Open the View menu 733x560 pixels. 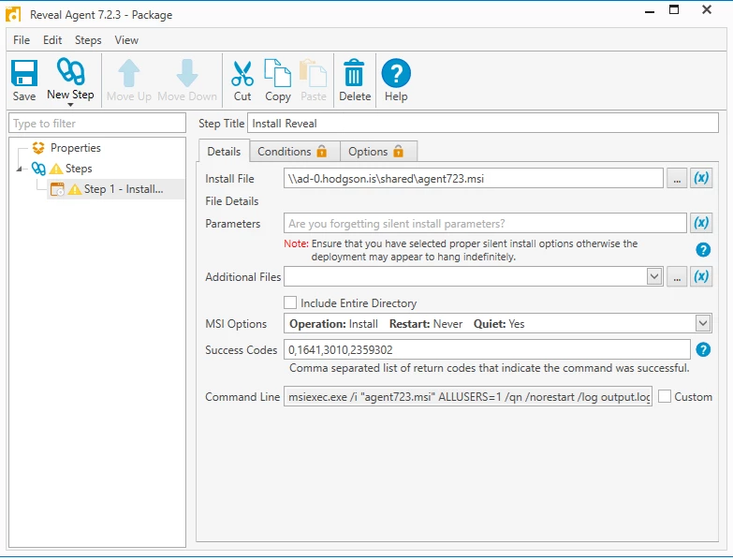126,40
